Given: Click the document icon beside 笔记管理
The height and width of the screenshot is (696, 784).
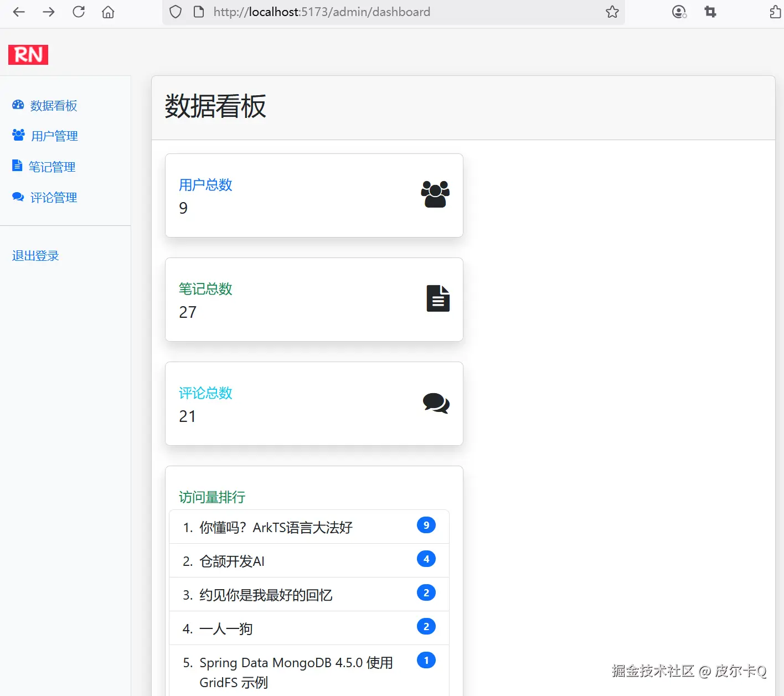Looking at the screenshot, I should [x=17, y=165].
